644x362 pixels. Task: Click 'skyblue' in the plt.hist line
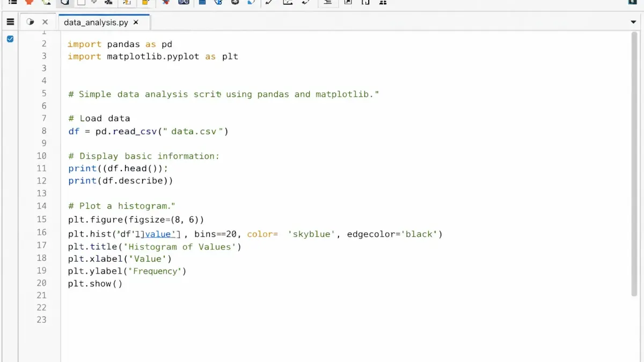coord(312,234)
